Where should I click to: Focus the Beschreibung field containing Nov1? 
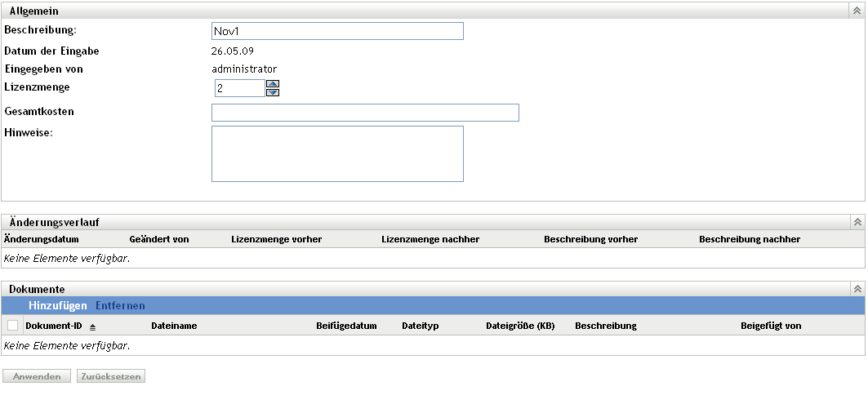(x=337, y=31)
